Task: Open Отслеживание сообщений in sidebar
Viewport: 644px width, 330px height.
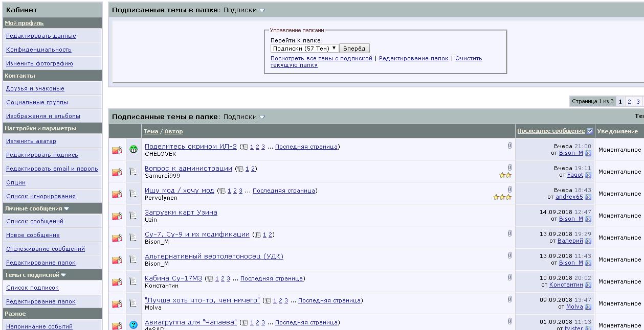Action: coord(46,249)
